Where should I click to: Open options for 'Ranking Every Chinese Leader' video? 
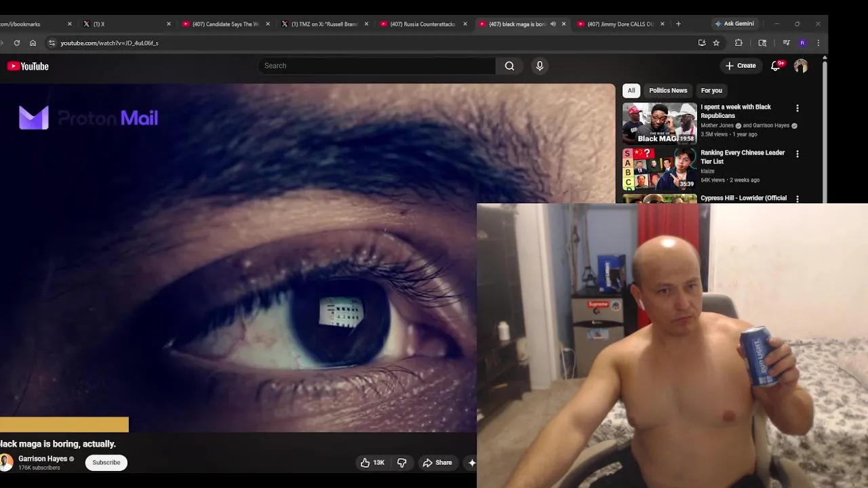coord(797,154)
